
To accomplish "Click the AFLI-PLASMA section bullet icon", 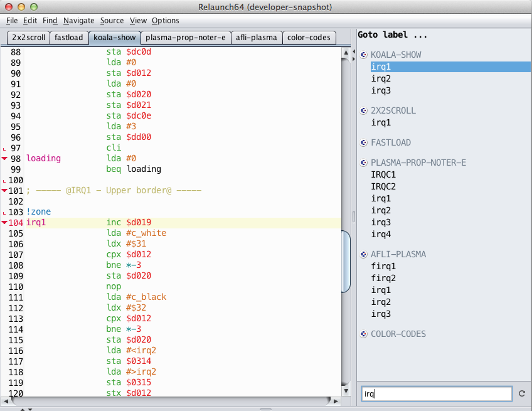I will [364, 254].
